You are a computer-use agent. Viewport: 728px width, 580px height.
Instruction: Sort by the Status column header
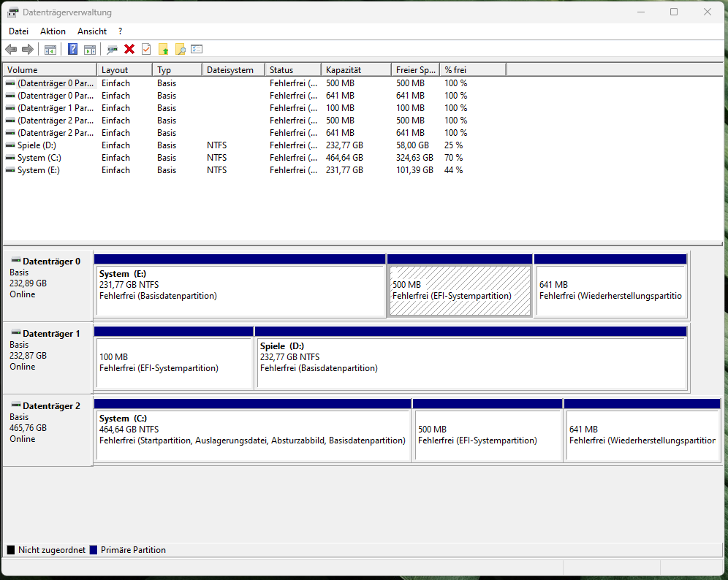293,70
